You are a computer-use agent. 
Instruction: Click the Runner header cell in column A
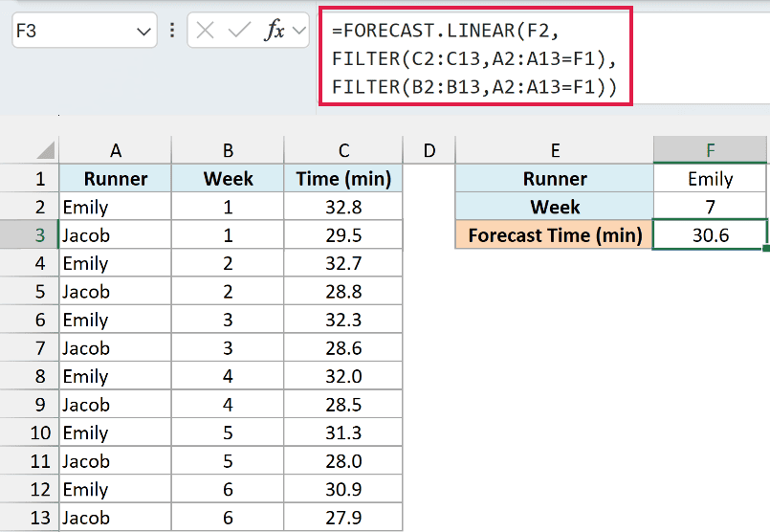(x=116, y=178)
